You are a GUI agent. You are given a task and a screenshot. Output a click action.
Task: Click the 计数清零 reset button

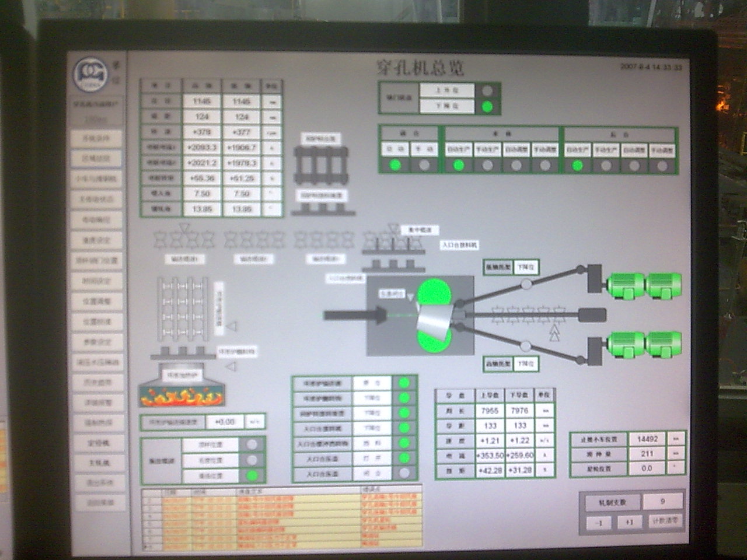[665, 521]
